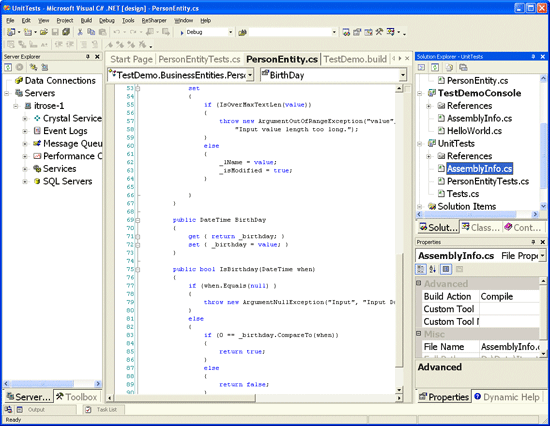Collapse the Servers node in Server Explorer
Image resolution: width=550 pixels, height=426 pixels.
pyautogui.click(x=7, y=93)
